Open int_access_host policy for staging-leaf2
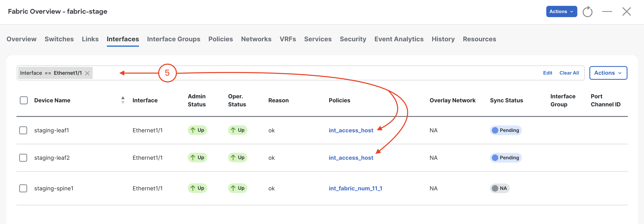Viewport: 644px width, 224px height. 351,158
